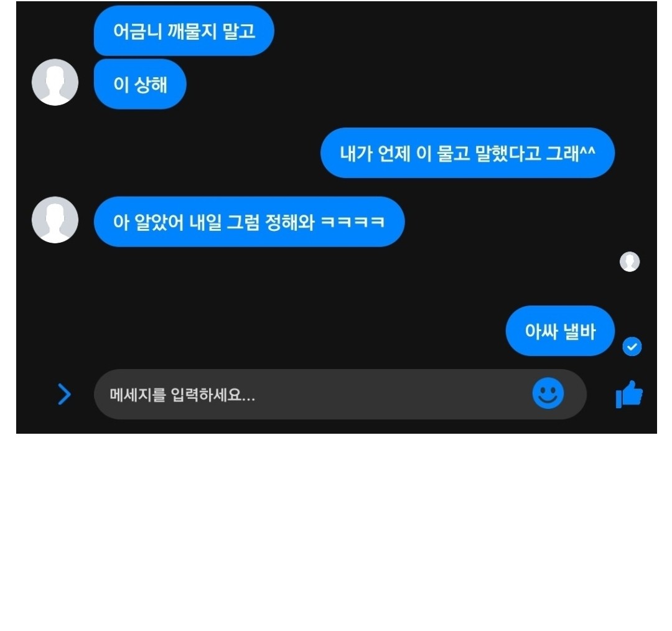Click the ㅋㅋㅋㅋ part of message
The height and width of the screenshot is (631, 672).
pyautogui.click(x=352, y=222)
